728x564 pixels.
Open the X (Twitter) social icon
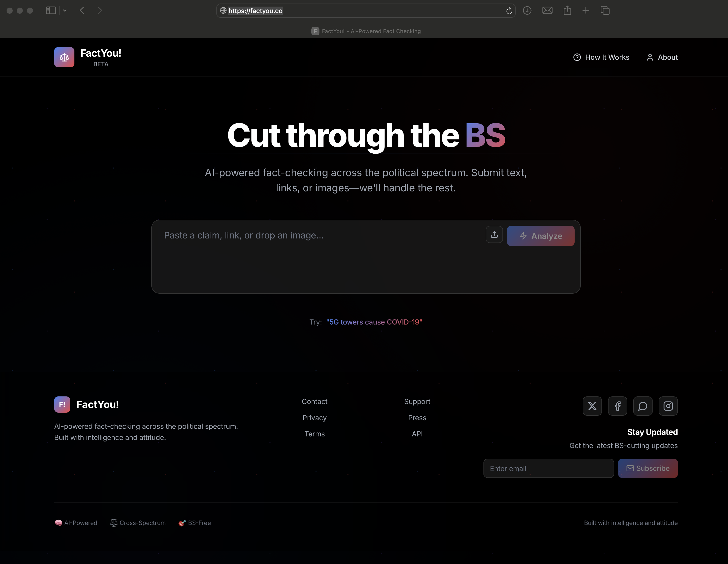(592, 406)
